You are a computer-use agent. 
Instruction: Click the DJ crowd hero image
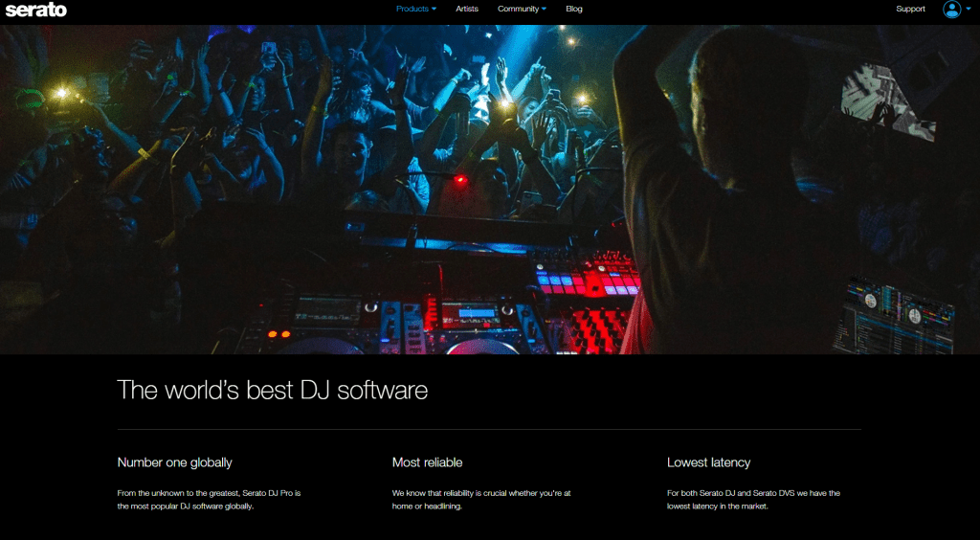pos(490,190)
